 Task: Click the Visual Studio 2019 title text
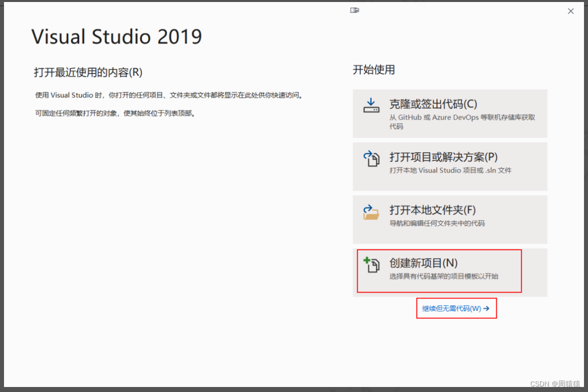pyautogui.click(x=117, y=37)
